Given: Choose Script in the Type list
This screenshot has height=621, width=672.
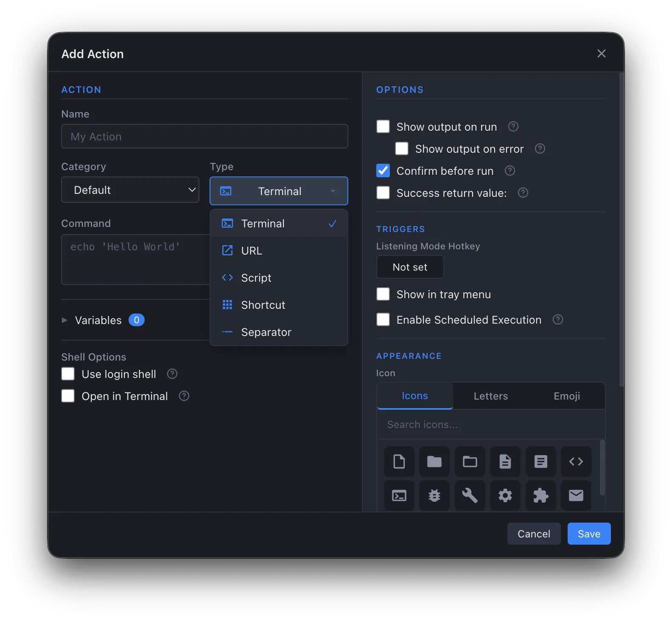Looking at the screenshot, I should click(279, 278).
